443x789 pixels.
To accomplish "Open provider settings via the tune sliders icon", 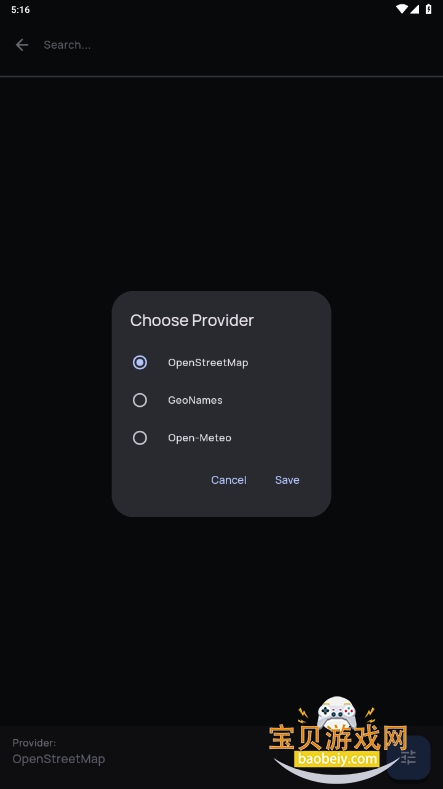I will (x=408, y=757).
